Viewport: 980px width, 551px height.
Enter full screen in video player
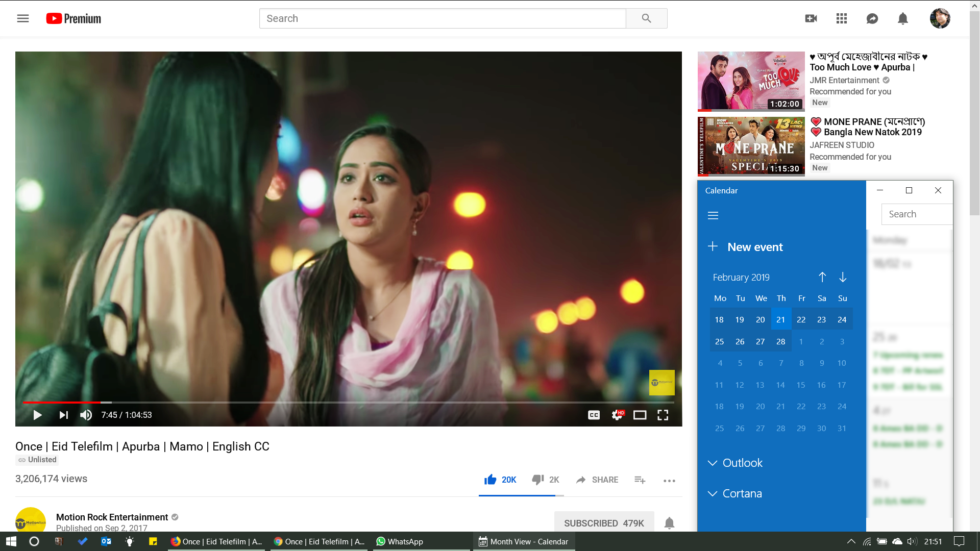pos(663,415)
